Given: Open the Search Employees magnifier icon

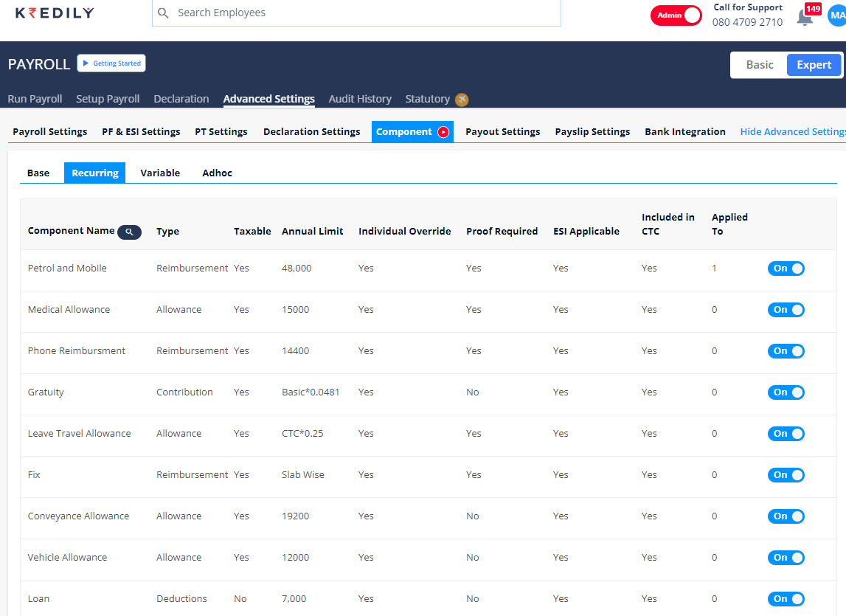Looking at the screenshot, I should pyautogui.click(x=163, y=13).
